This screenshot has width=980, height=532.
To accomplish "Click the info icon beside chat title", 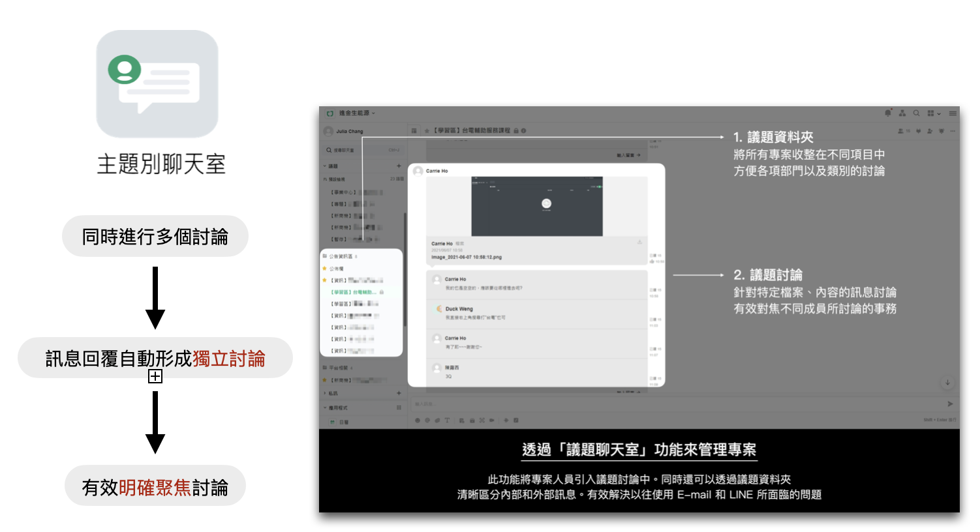I will pos(523,131).
